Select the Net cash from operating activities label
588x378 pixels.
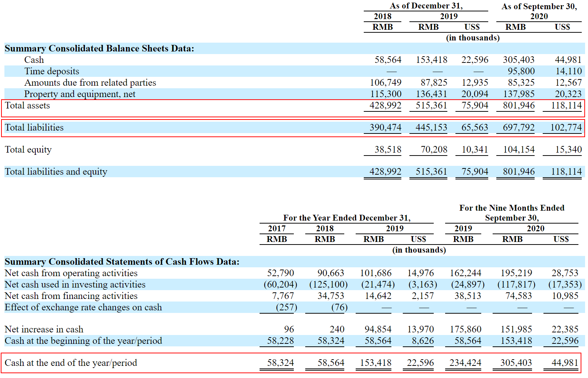71,273
